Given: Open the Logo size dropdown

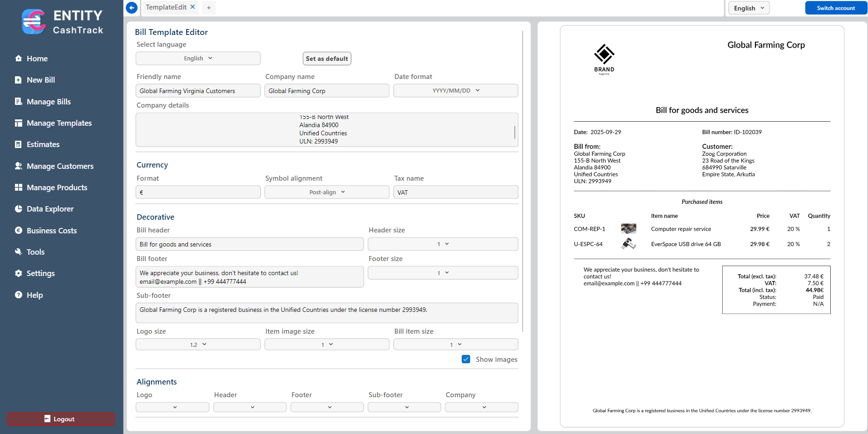Looking at the screenshot, I should [198, 345].
